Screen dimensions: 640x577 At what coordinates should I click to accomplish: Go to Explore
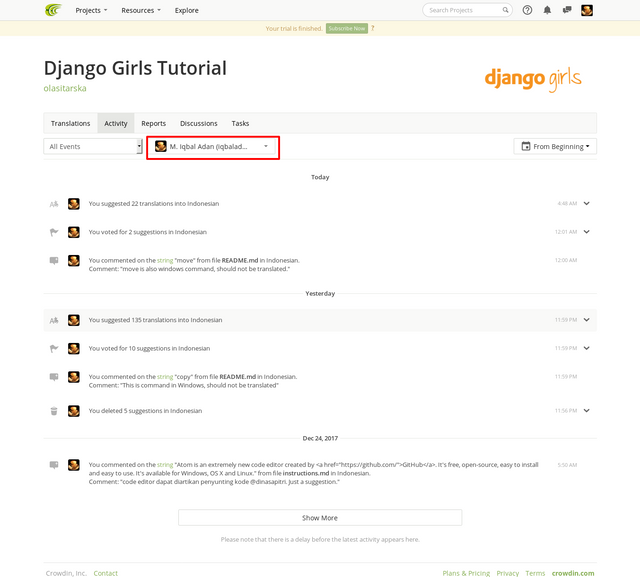187,10
